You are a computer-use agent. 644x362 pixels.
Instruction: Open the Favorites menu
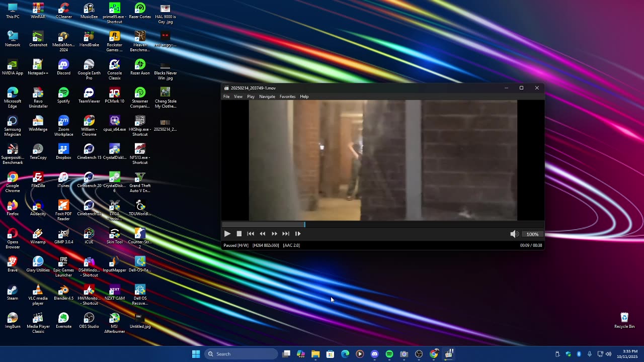tap(287, 97)
